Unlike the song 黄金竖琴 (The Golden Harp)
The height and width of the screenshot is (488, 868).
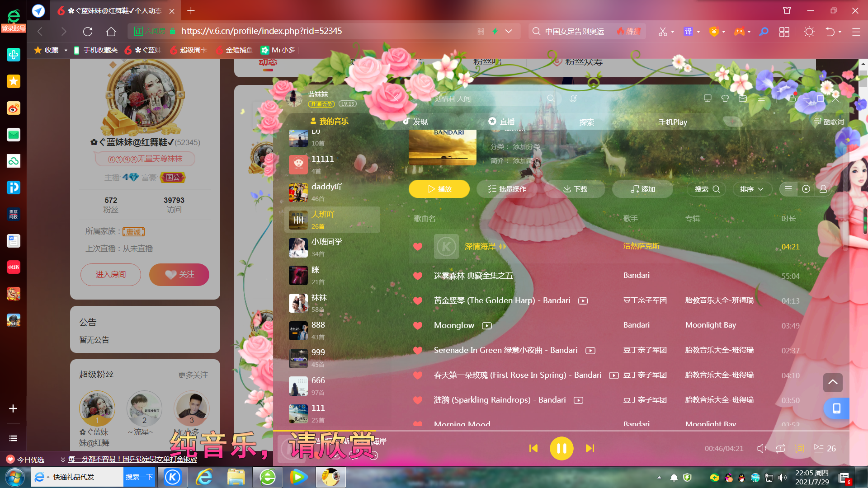(x=418, y=300)
